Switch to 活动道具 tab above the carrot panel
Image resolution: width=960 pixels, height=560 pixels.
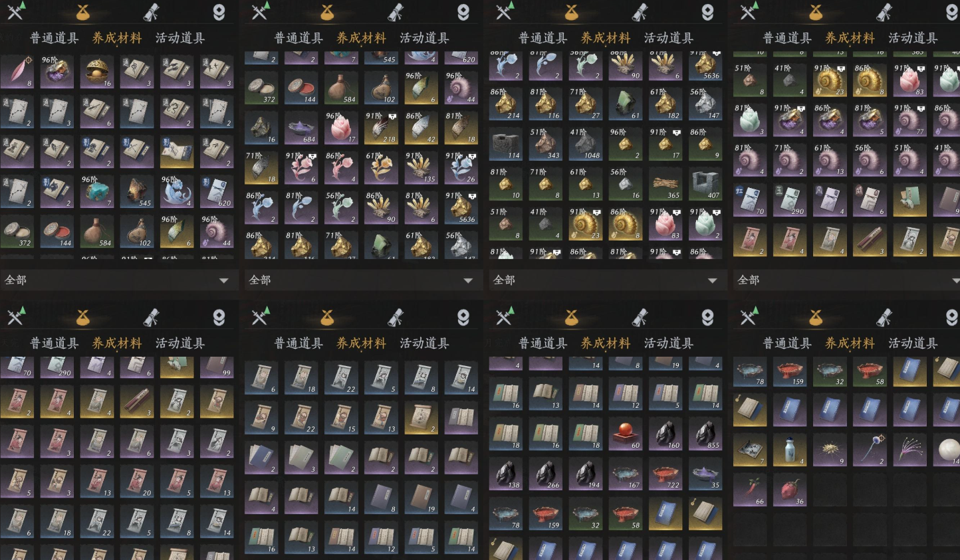pyautogui.click(x=913, y=343)
